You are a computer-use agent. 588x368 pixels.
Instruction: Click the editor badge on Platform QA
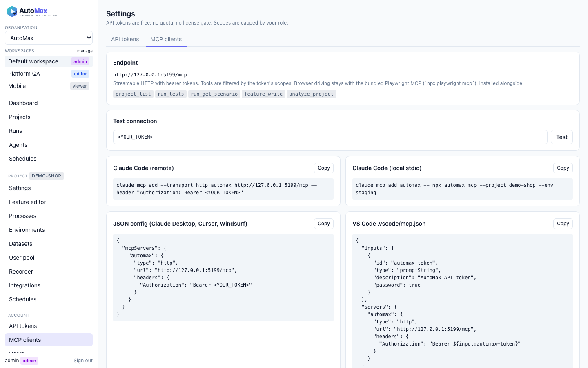(x=80, y=74)
